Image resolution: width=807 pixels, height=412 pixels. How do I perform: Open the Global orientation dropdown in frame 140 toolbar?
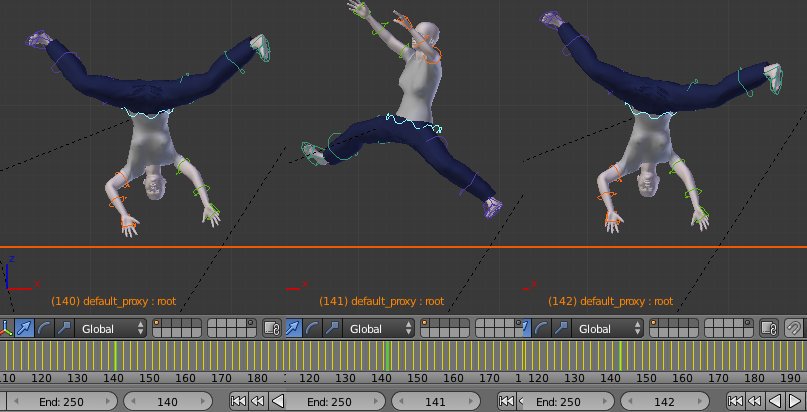112,328
